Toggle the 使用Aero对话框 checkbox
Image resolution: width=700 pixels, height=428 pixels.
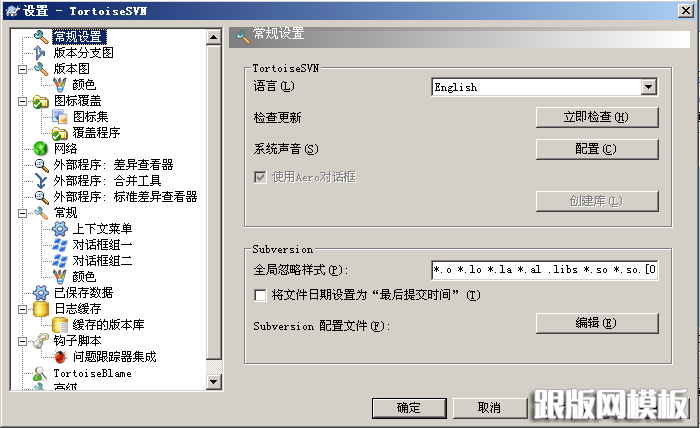click(260, 177)
